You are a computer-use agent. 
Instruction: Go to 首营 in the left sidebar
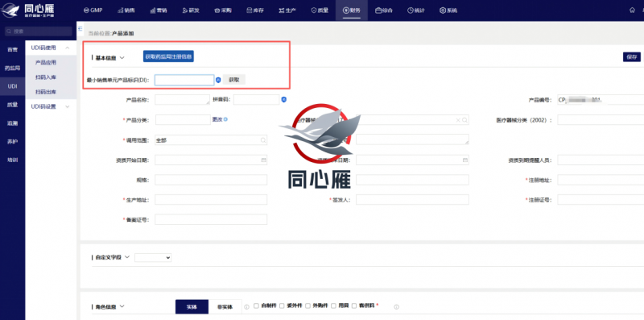(x=13, y=50)
